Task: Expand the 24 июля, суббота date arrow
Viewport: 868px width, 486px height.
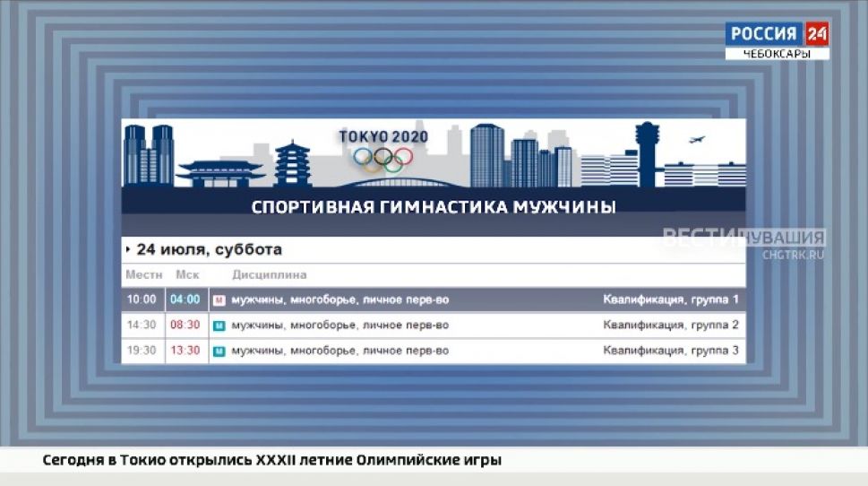Action: click(x=128, y=249)
